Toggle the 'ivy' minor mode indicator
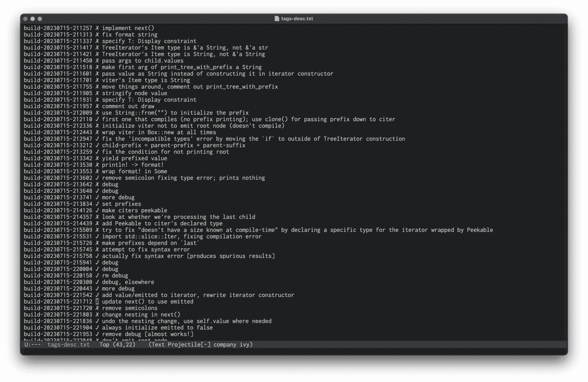Image resolution: width=588 pixels, height=382 pixels. click(245, 345)
